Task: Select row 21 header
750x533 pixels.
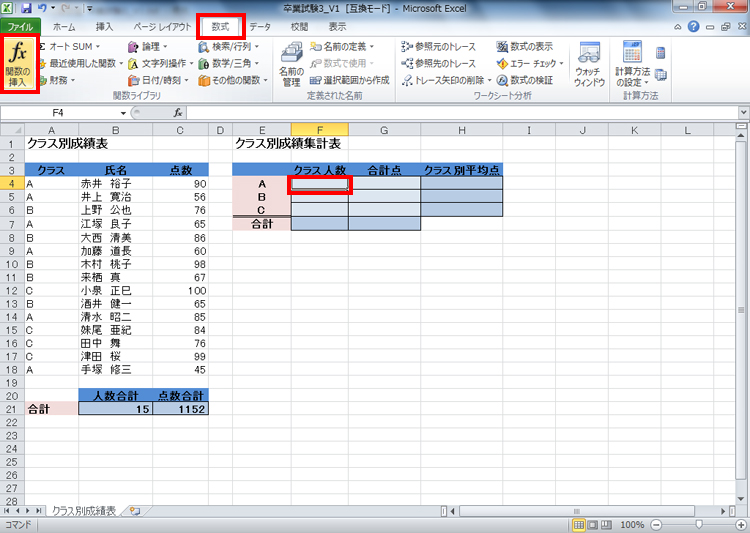Action: pyautogui.click(x=12, y=409)
